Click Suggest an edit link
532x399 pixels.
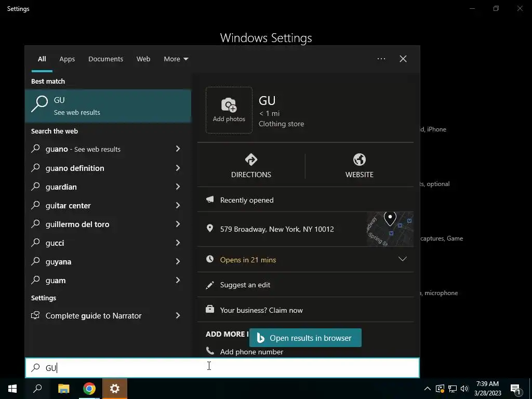pos(245,285)
